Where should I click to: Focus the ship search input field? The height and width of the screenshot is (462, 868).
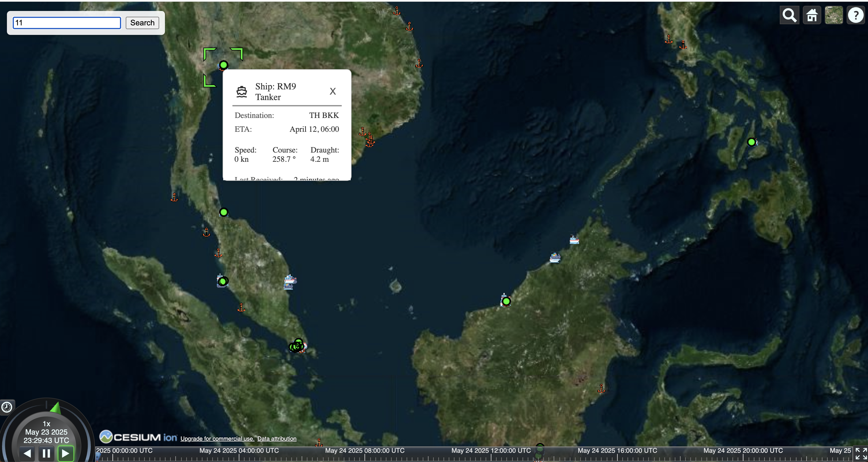pyautogui.click(x=67, y=22)
